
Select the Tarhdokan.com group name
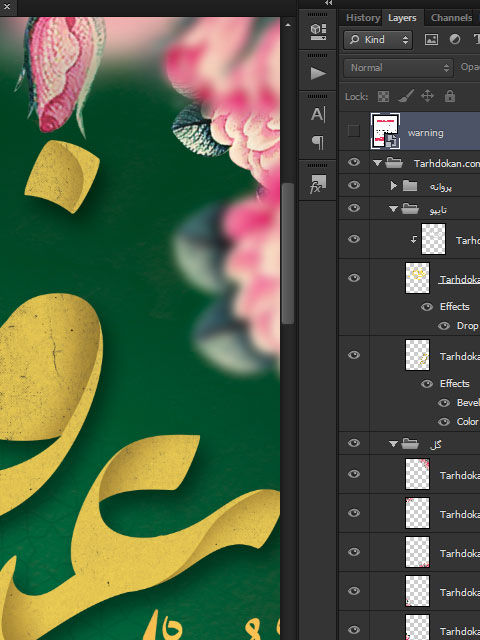(447, 164)
